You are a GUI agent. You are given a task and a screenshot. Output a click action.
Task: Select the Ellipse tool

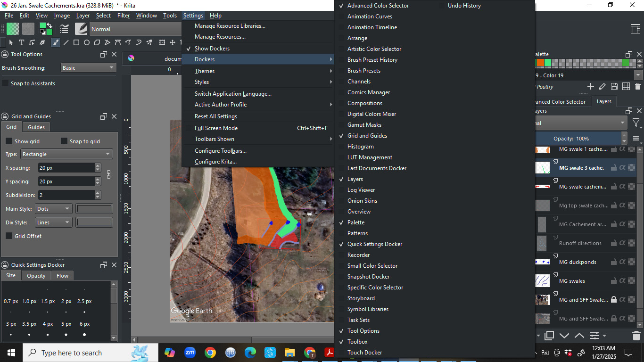click(87, 42)
